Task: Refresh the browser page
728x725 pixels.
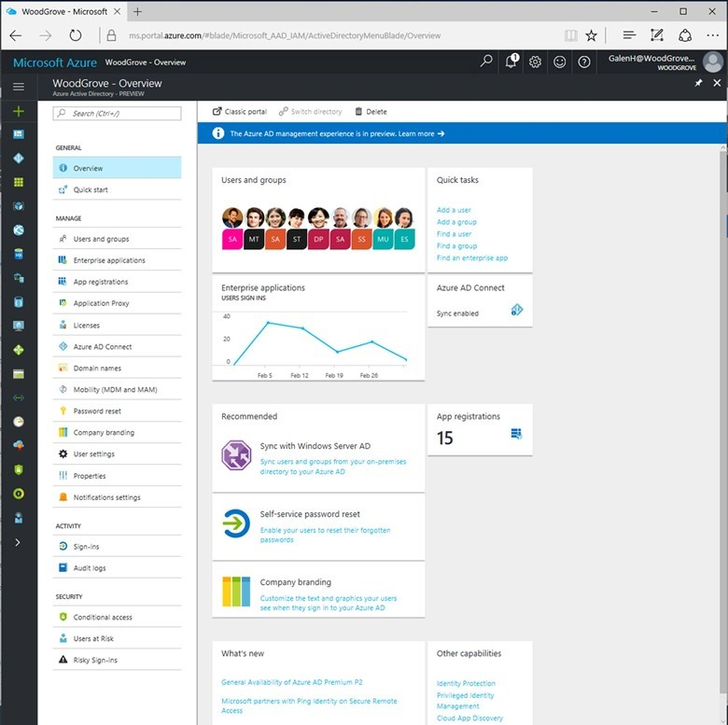Action: 76,35
